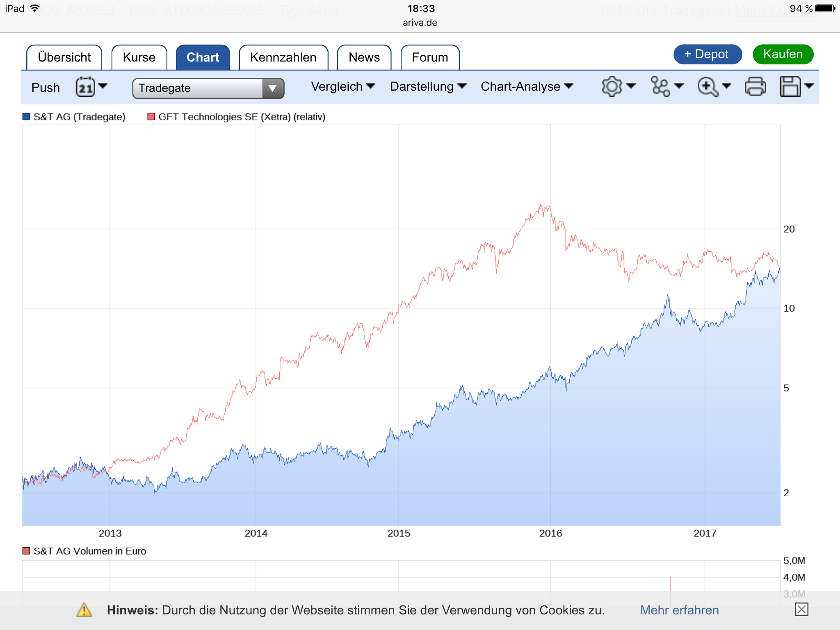
Task: Select the red GFT legend color swatch
Action: coord(151,117)
